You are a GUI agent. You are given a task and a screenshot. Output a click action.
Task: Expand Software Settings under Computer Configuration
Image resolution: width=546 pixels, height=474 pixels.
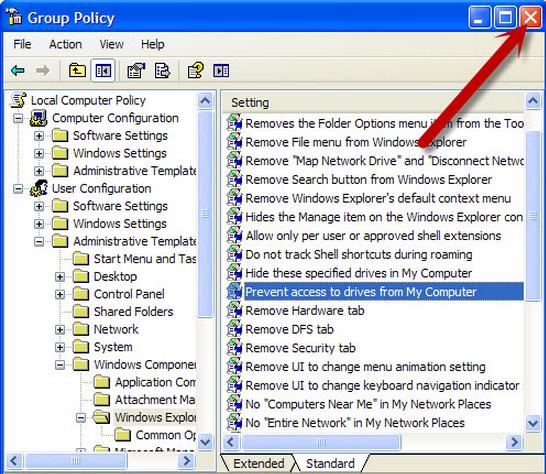click(39, 136)
